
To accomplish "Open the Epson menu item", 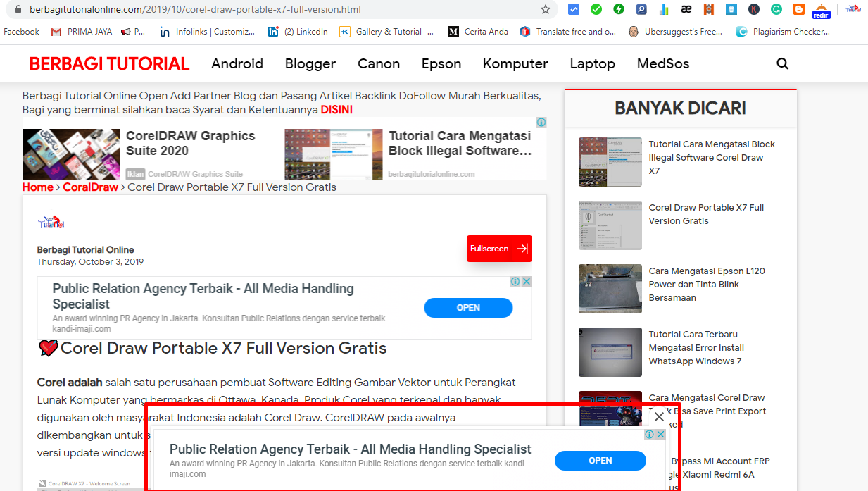I will [441, 63].
